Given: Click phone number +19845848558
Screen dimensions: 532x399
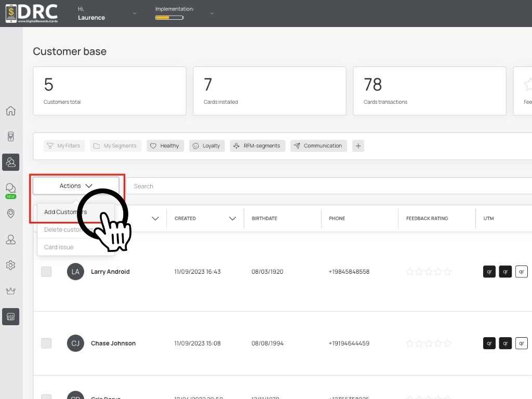Looking at the screenshot, I should tap(349, 271).
